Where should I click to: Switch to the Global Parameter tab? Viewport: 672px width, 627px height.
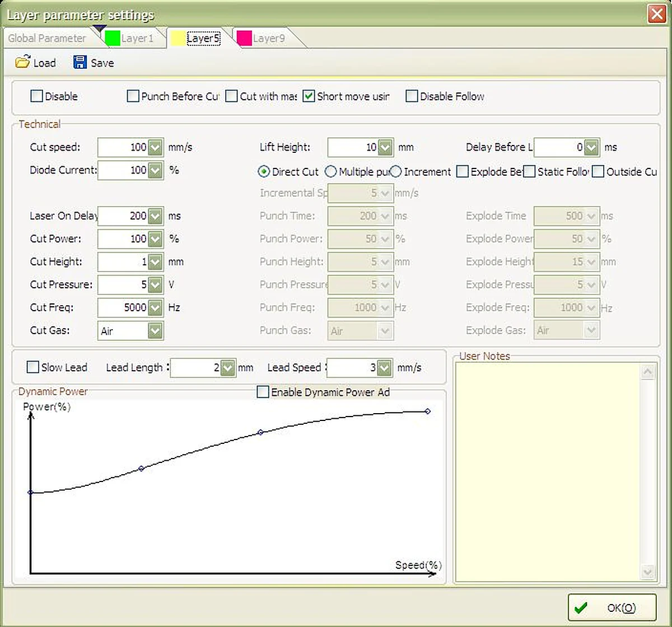pos(47,38)
